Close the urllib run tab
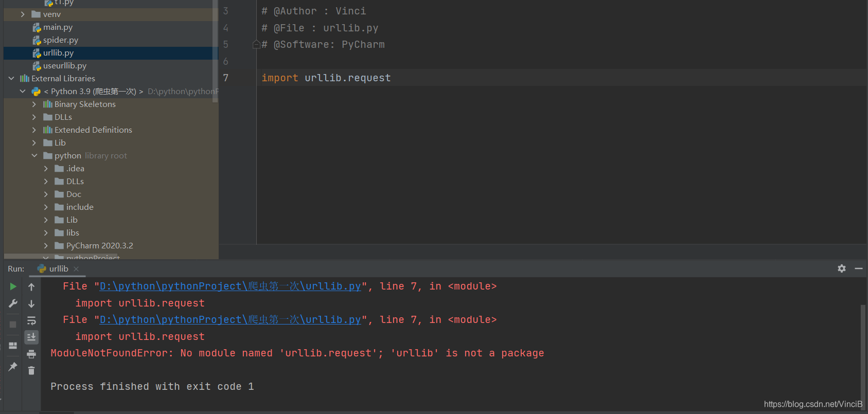868x414 pixels. 76,269
